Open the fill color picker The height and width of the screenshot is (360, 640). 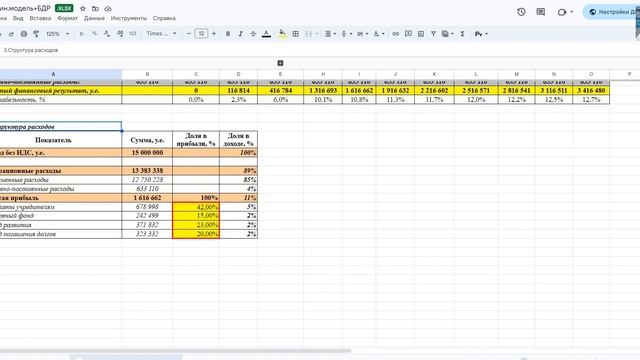pyautogui.click(x=282, y=34)
